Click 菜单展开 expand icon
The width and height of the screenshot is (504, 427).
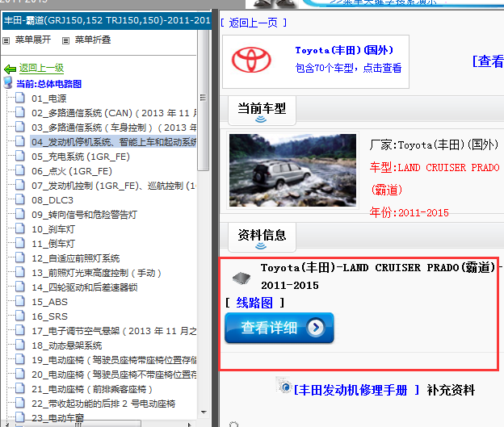pyautogui.click(x=6, y=41)
